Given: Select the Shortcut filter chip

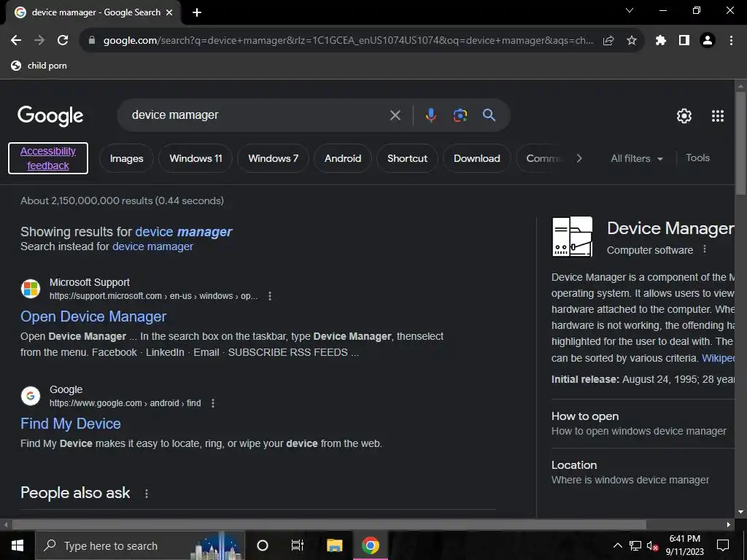Looking at the screenshot, I should point(407,158).
